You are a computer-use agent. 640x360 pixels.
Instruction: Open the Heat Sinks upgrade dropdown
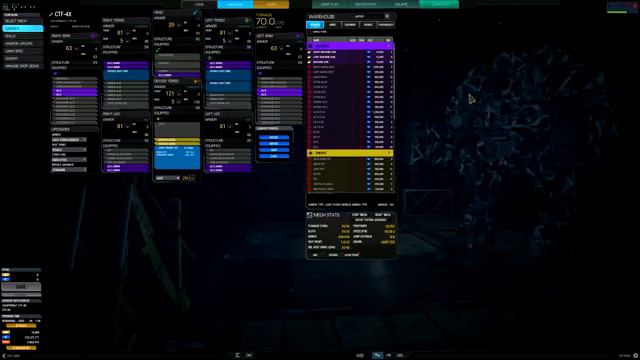click(69, 150)
